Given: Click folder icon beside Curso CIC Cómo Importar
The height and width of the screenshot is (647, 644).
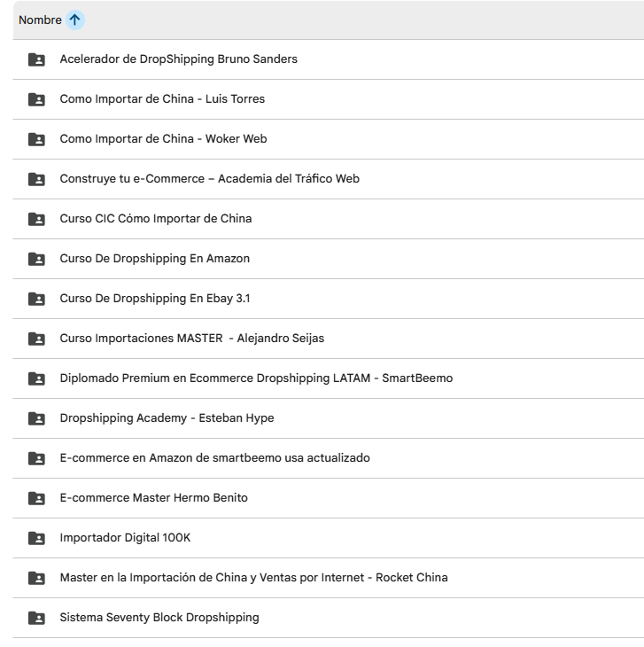Looking at the screenshot, I should click(x=36, y=219).
